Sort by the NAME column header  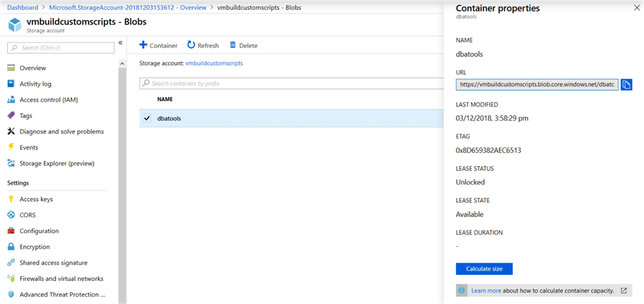click(165, 99)
